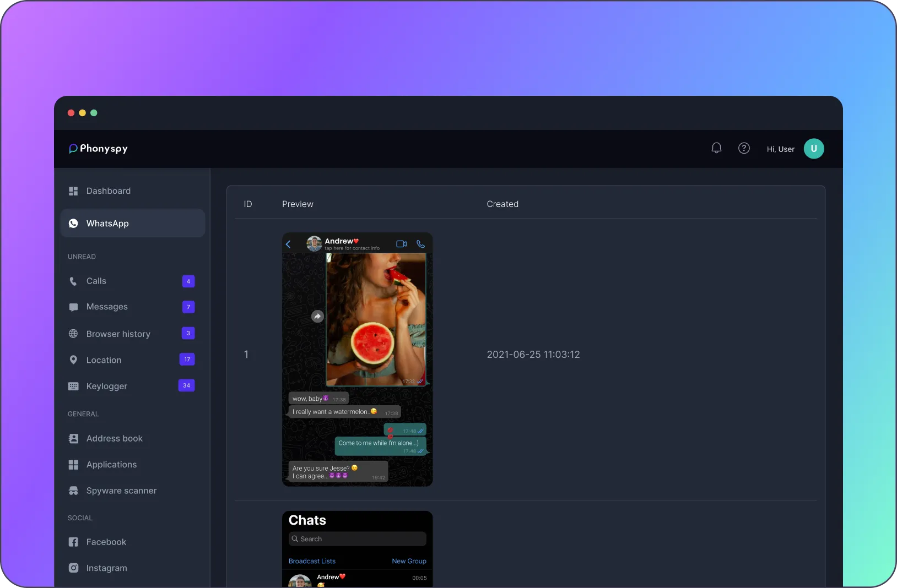Screen dimensions: 897x588
Task: Click the Created column header
Action: coord(502,204)
